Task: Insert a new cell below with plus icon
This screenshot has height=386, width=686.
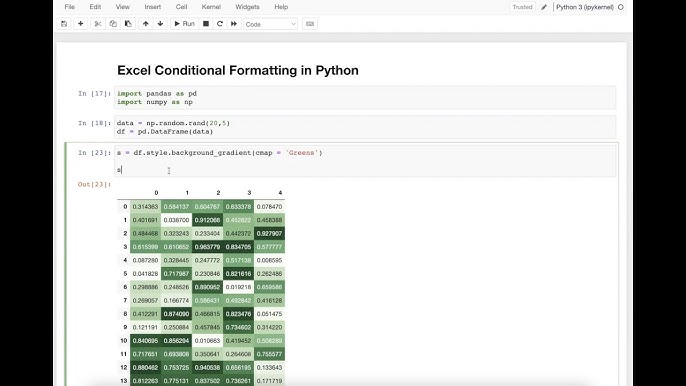Action: tap(80, 24)
